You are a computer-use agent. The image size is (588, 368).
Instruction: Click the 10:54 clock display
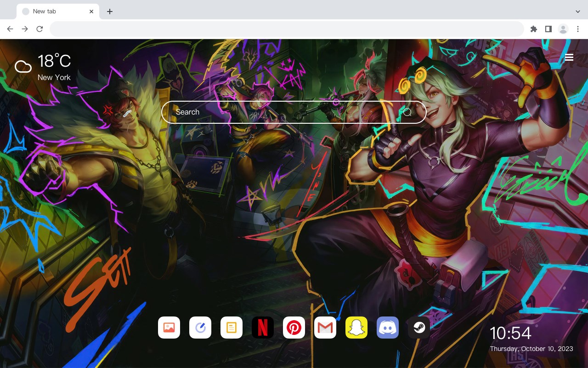coord(510,333)
